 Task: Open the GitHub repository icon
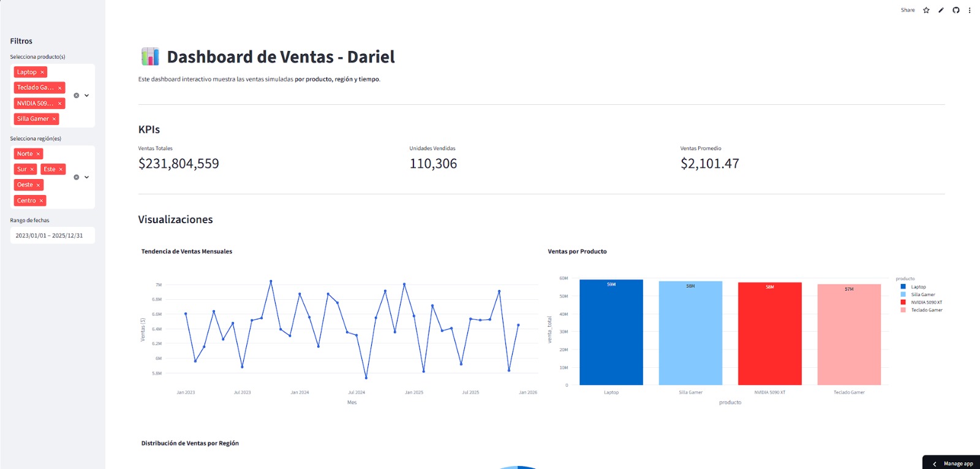956,10
